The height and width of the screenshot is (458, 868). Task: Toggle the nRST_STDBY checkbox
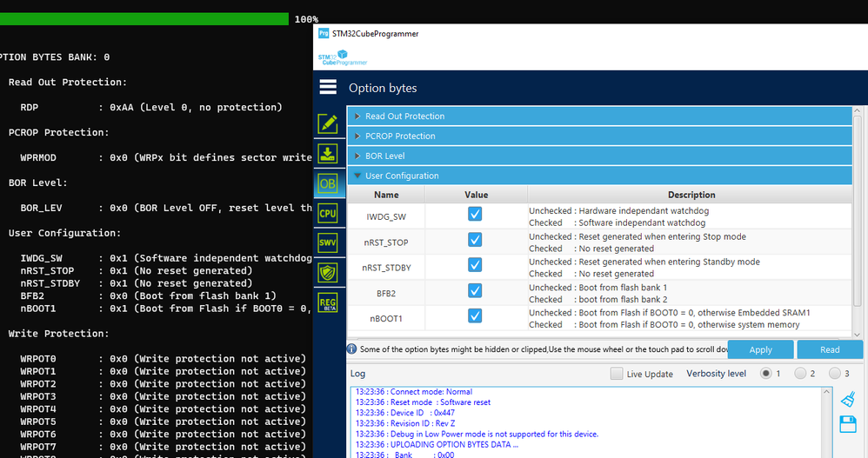(x=475, y=265)
